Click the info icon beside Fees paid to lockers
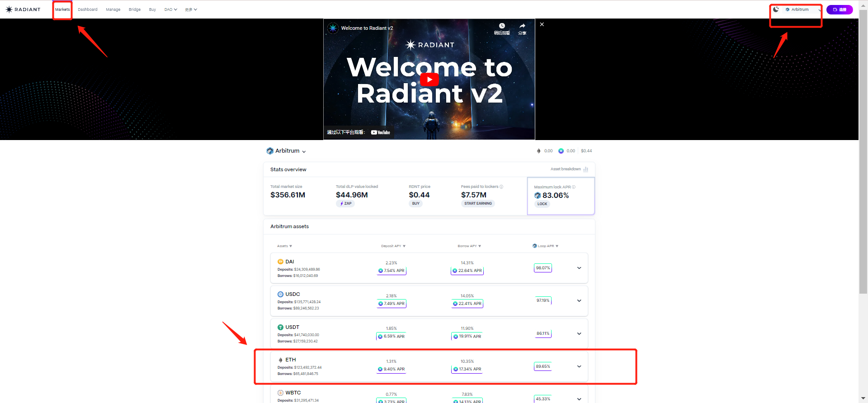Viewport: 868px width, 403px height. (501, 187)
